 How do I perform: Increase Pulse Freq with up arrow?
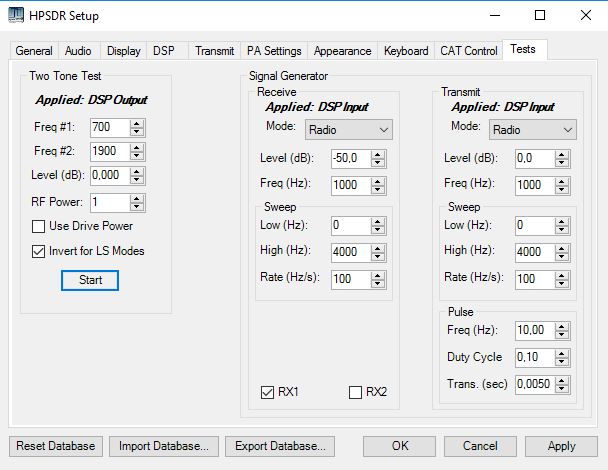(561, 327)
